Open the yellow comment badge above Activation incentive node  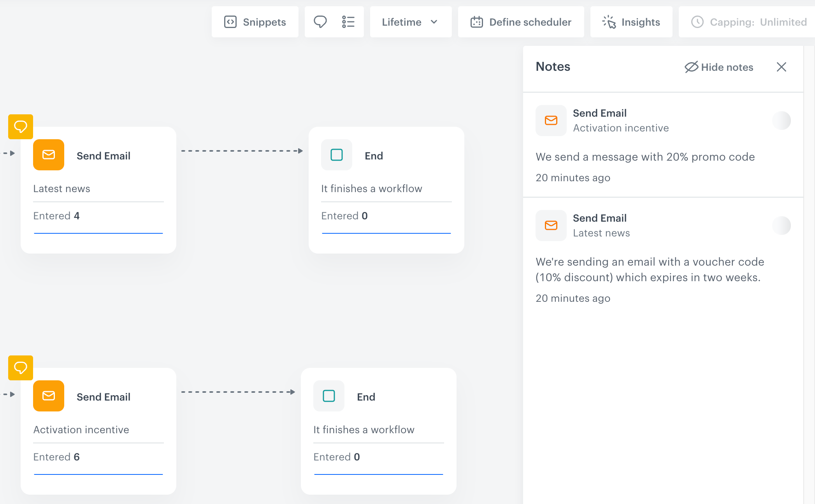coord(20,367)
